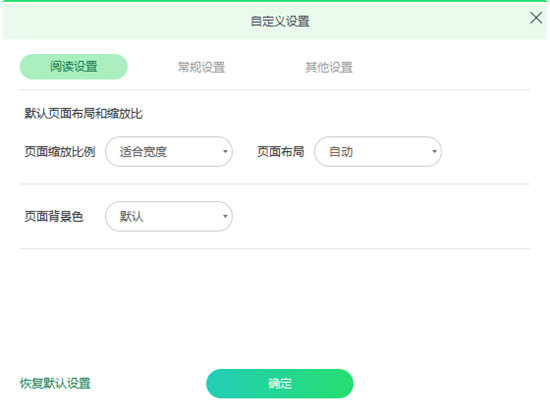The image size is (550, 418).
Task: Click the 默认页面布局和缩放比 heading text
Action: point(83,114)
